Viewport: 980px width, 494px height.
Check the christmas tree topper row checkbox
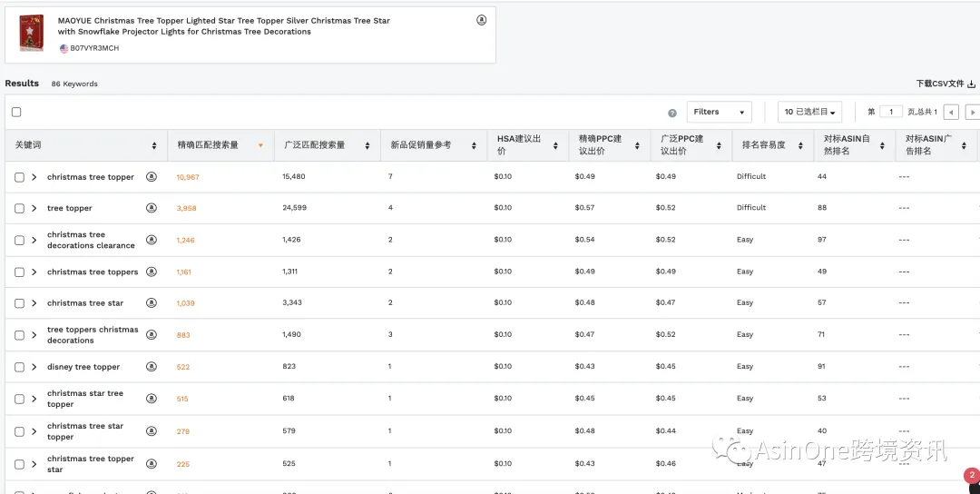[x=19, y=177]
